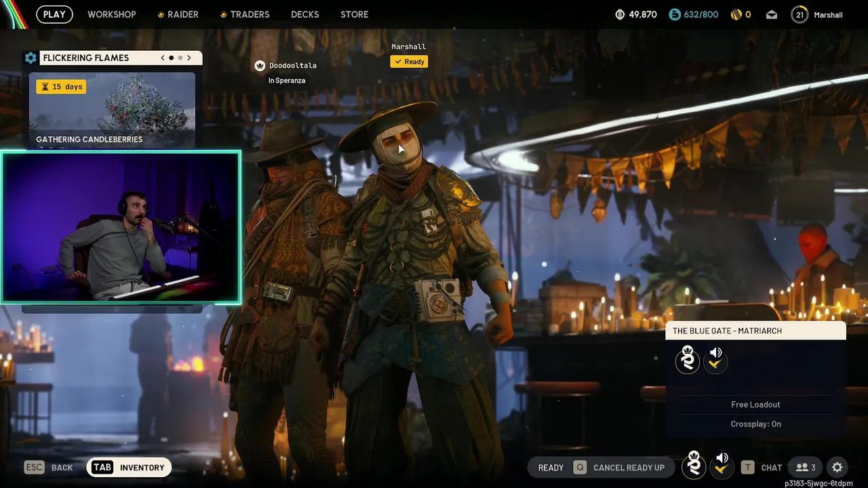Select party member Doodooltala name
This screenshot has height=488, width=868.
click(x=293, y=66)
